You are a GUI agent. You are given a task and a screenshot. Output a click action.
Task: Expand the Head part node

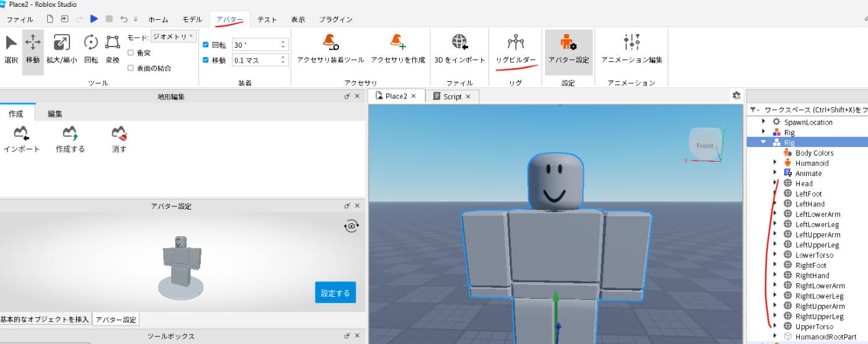coord(775,183)
